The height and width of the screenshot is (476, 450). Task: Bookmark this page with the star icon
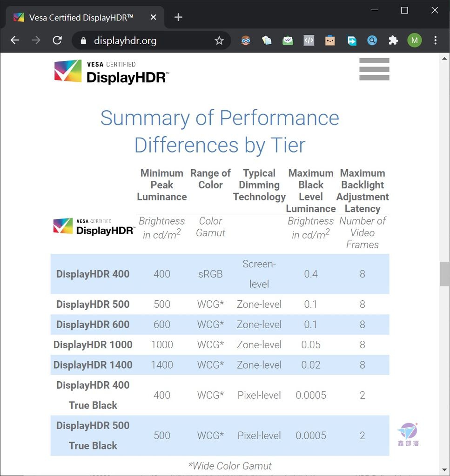(219, 40)
